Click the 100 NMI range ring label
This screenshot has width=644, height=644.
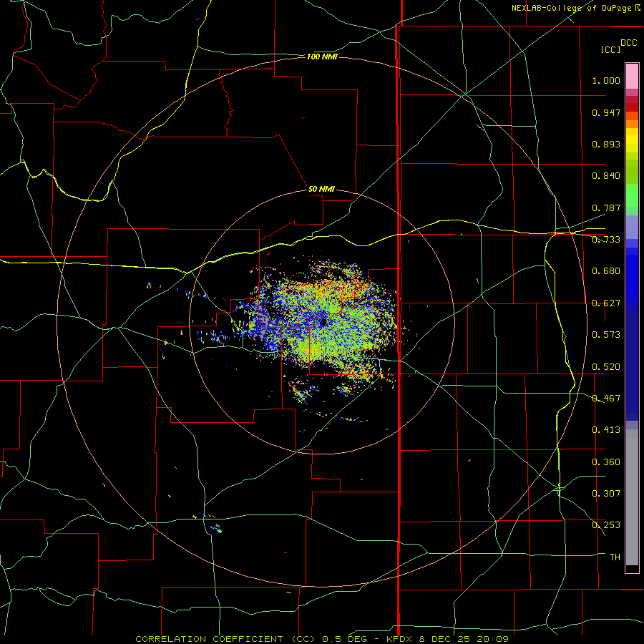point(322,57)
